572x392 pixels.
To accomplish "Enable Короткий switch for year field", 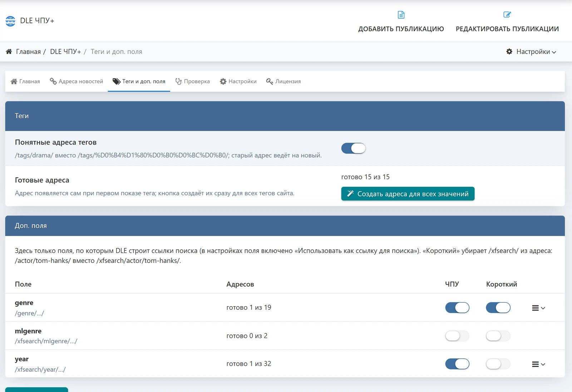I will coord(498,364).
